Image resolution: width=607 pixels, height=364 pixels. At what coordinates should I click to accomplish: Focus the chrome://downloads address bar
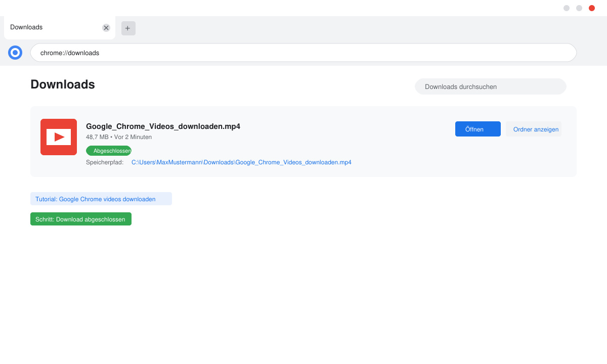(303, 53)
